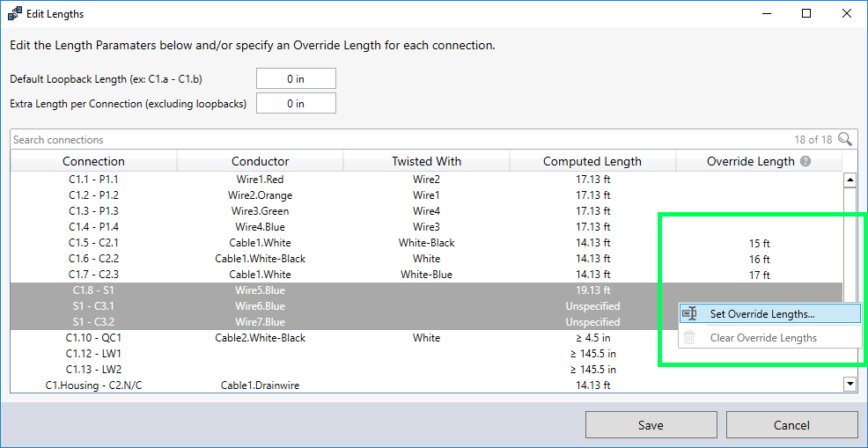868x448 pixels.
Task: Click the ≥ 4.5 in computed length
Action: click(592, 338)
